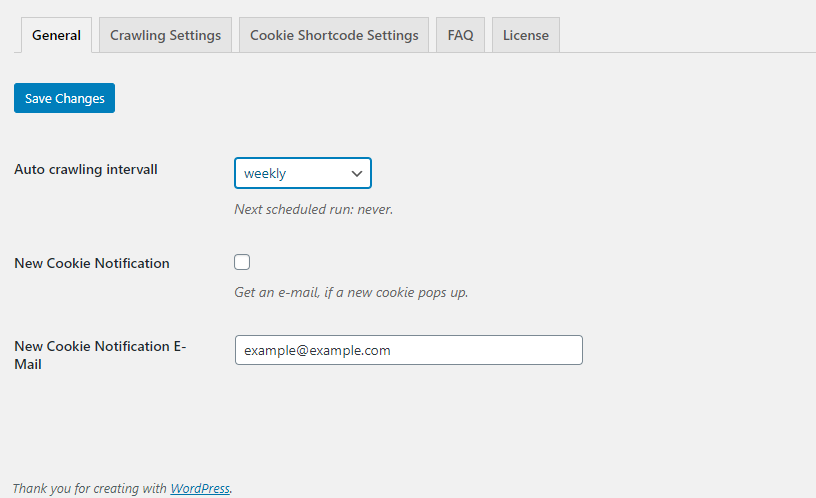Open the Auto crawling intervall select box

tap(303, 173)
